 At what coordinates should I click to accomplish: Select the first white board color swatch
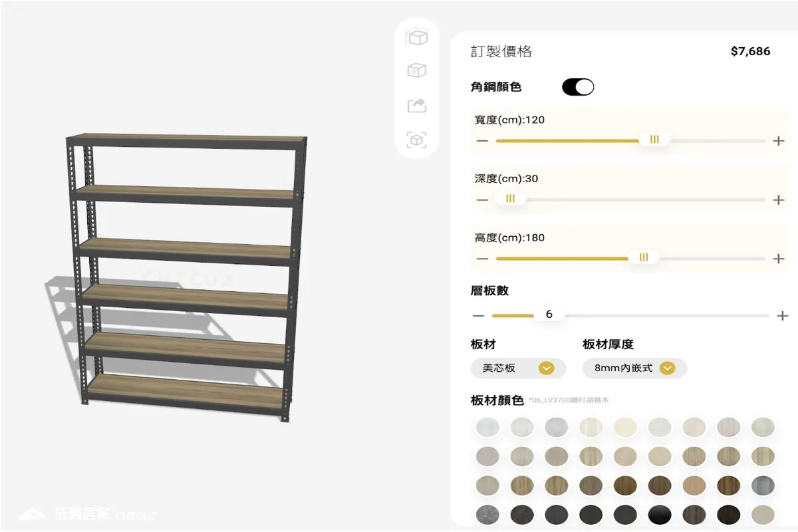click(x=487, y=427)
